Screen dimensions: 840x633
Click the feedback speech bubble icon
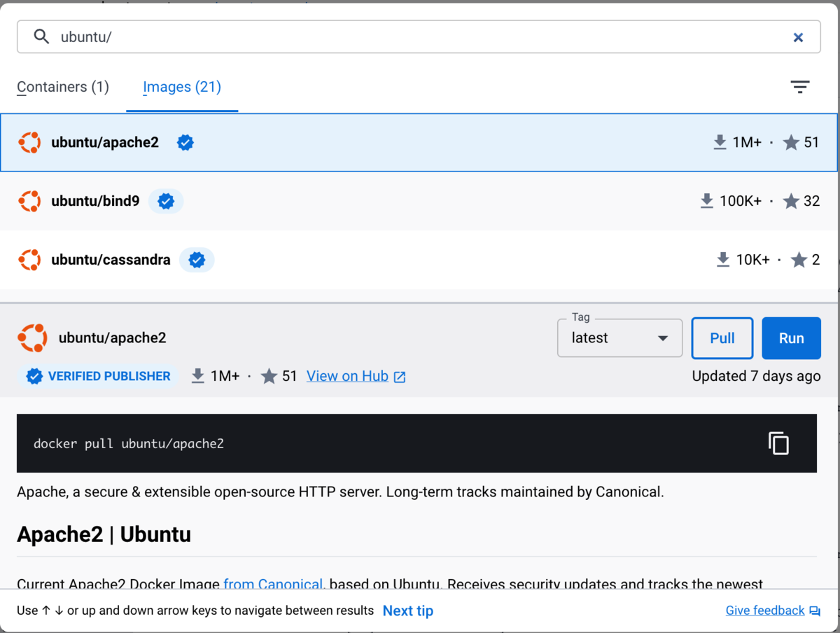pyautogui.click(x=814, y=611)
